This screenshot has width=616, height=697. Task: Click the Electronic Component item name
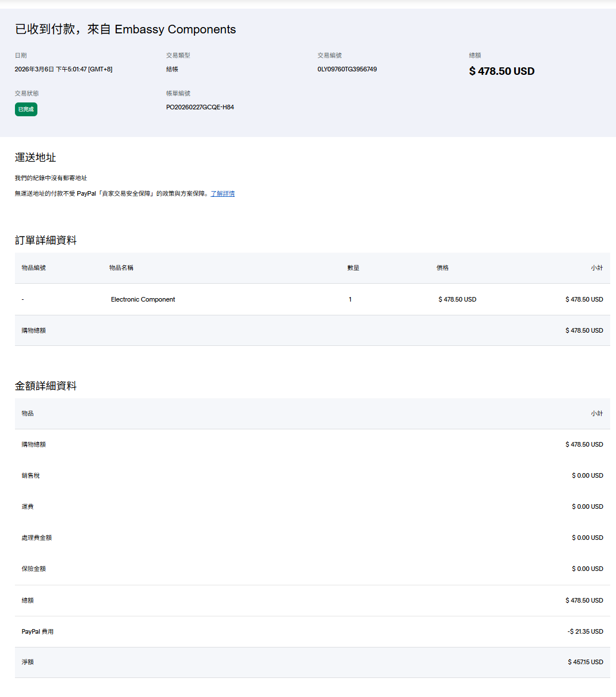click(143, 299)
